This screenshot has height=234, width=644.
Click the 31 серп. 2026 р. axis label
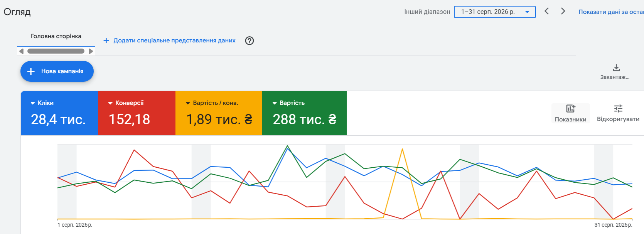click(613, 225)
